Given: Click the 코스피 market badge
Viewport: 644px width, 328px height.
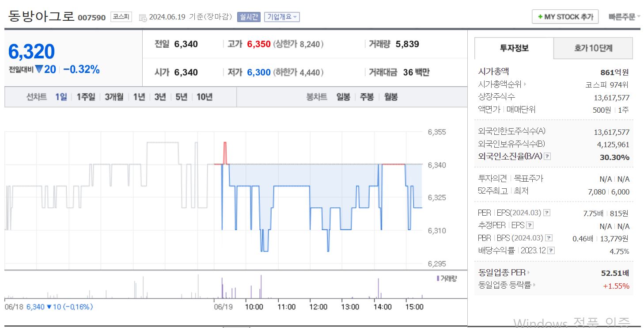Looking at the screenshot, I should 121,17.
